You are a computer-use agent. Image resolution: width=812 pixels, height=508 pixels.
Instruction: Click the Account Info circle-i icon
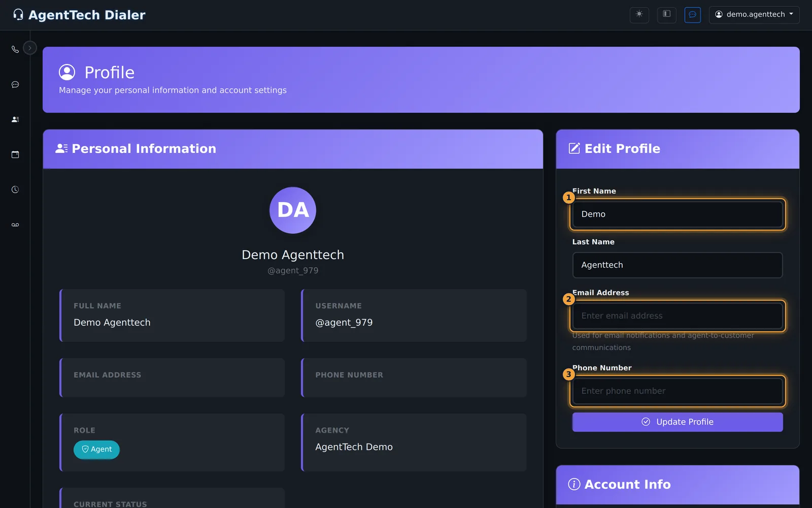click(x=574, y=484)
